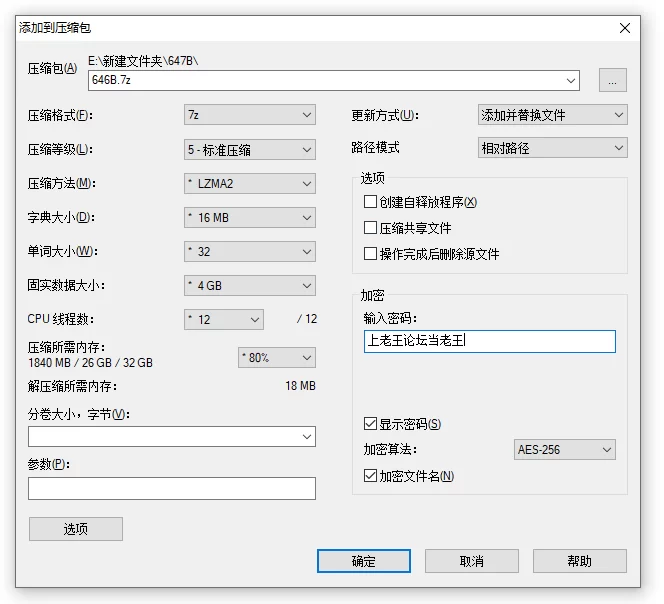
Task: Click the parameters (参数) text field
Action: pyautogui.click(x=171, y=488)
